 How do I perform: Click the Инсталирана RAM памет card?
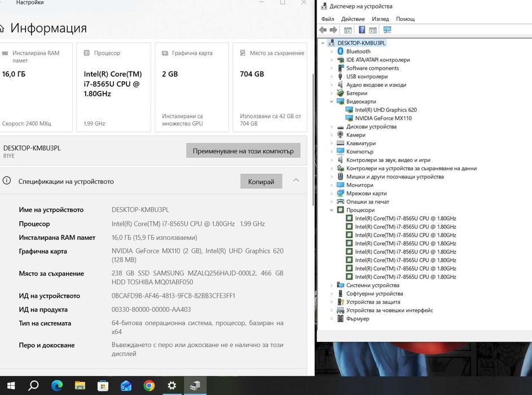[x=36, y=87]
